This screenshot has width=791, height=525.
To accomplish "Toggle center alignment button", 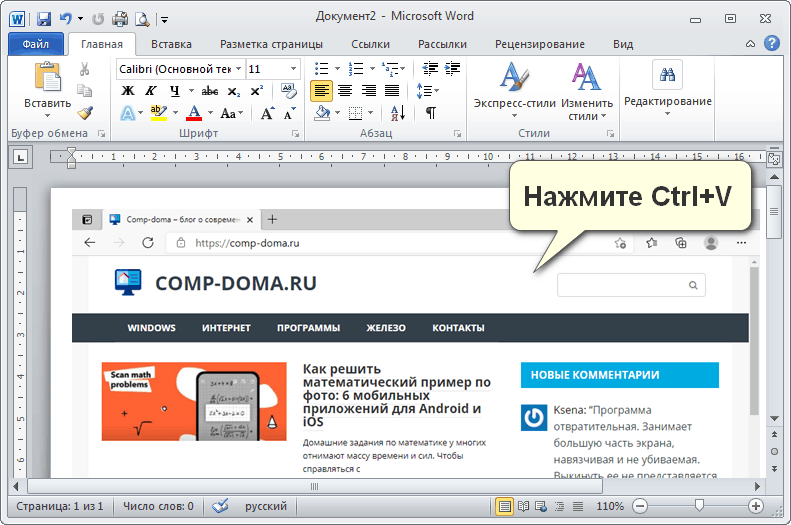I will (345, 91).
